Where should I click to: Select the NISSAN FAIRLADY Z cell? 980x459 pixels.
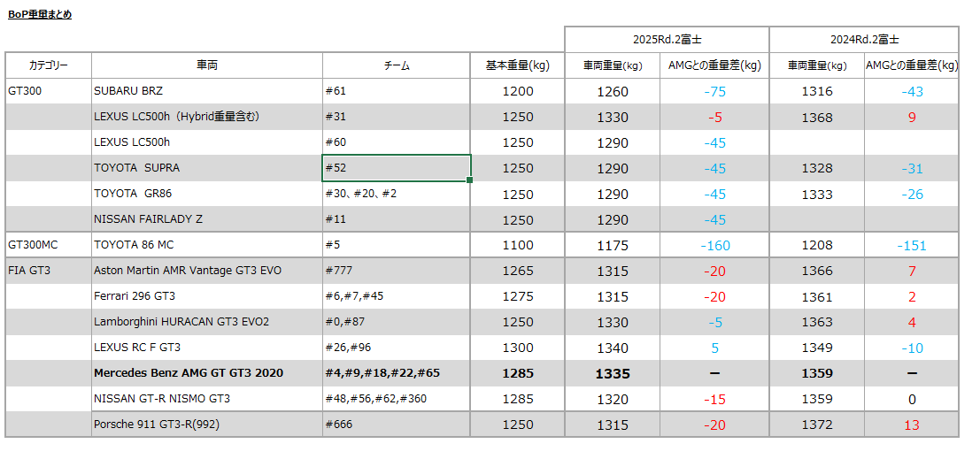click(x=206, y=219)
